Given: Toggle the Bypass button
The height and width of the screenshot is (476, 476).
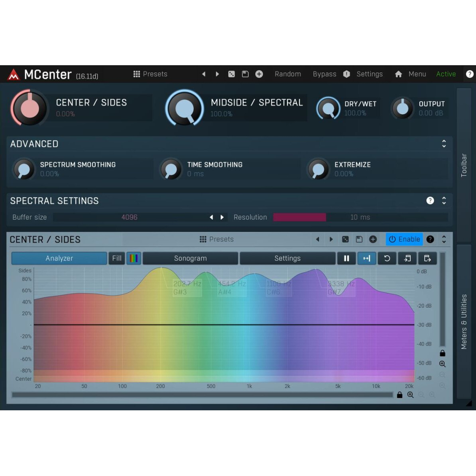Looking at the screenshot, I should [324, 74].
